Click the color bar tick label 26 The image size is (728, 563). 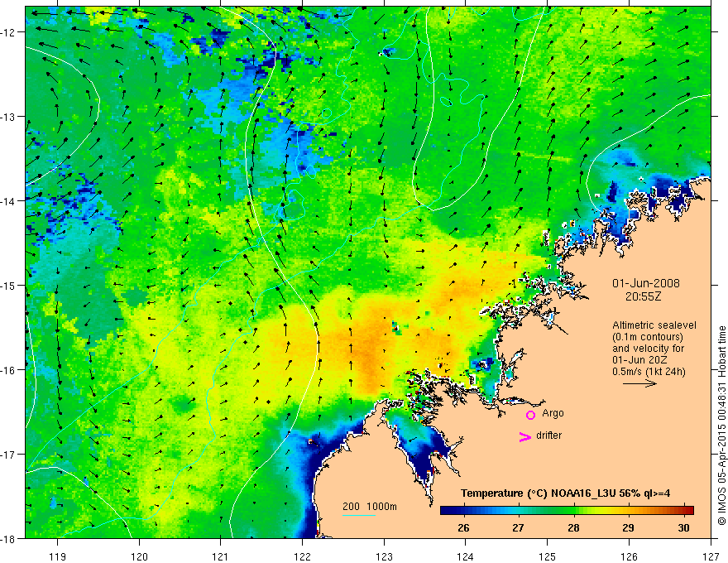click(x=463, y=527)
